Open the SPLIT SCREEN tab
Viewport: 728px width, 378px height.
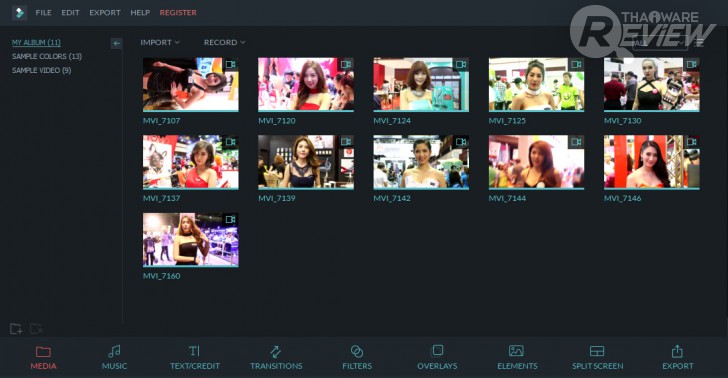point(597,358)
